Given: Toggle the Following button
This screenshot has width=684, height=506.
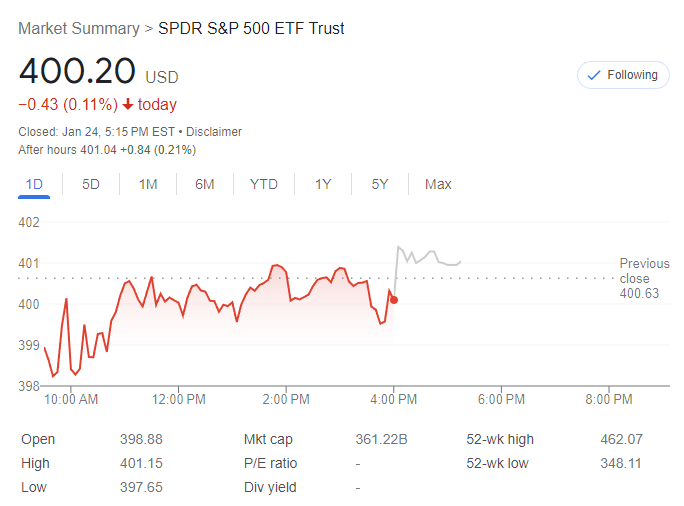Looking at the screenshot, I should (623, 75).
